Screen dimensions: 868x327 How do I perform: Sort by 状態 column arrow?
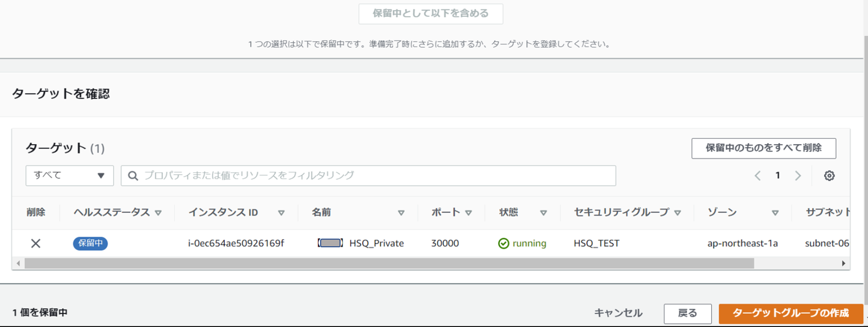(x=544, y=213)
